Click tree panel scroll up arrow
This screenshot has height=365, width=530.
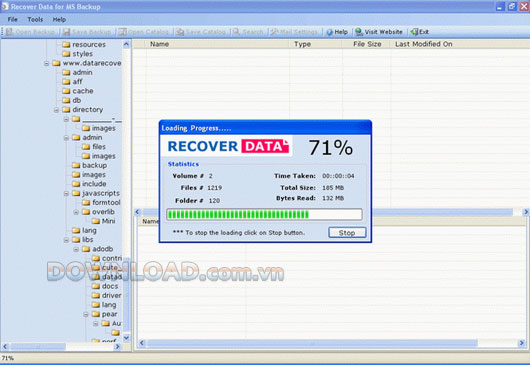[x=126, y=44]
